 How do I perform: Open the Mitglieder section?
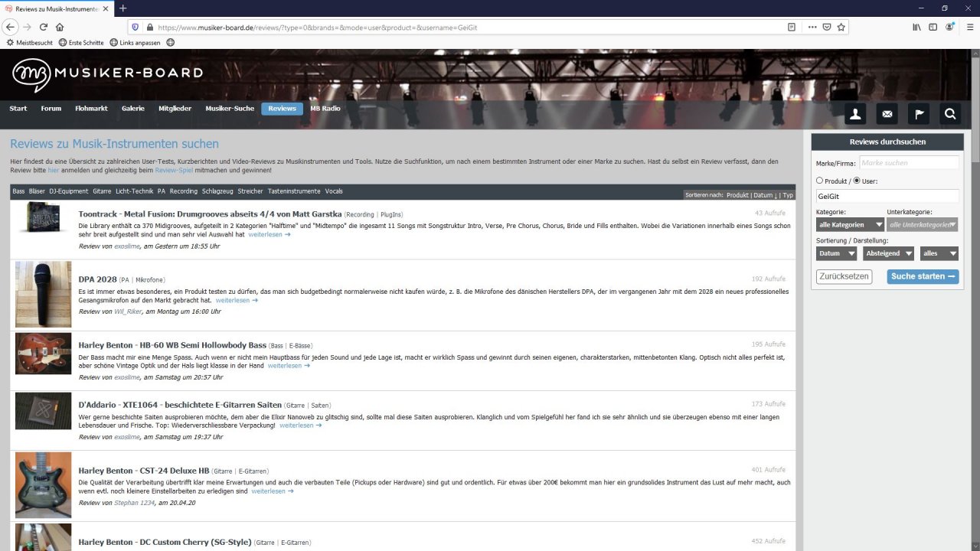tap(175, 109)
